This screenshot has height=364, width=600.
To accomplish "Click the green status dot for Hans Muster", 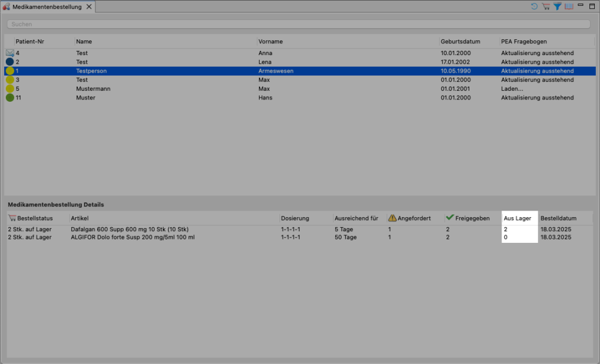I will [x=10, y=98].
